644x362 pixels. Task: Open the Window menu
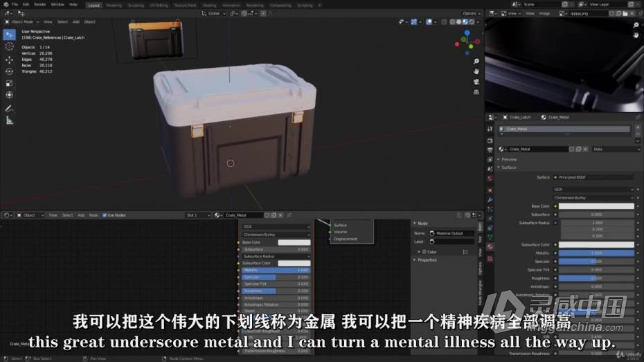coord(57,5)
